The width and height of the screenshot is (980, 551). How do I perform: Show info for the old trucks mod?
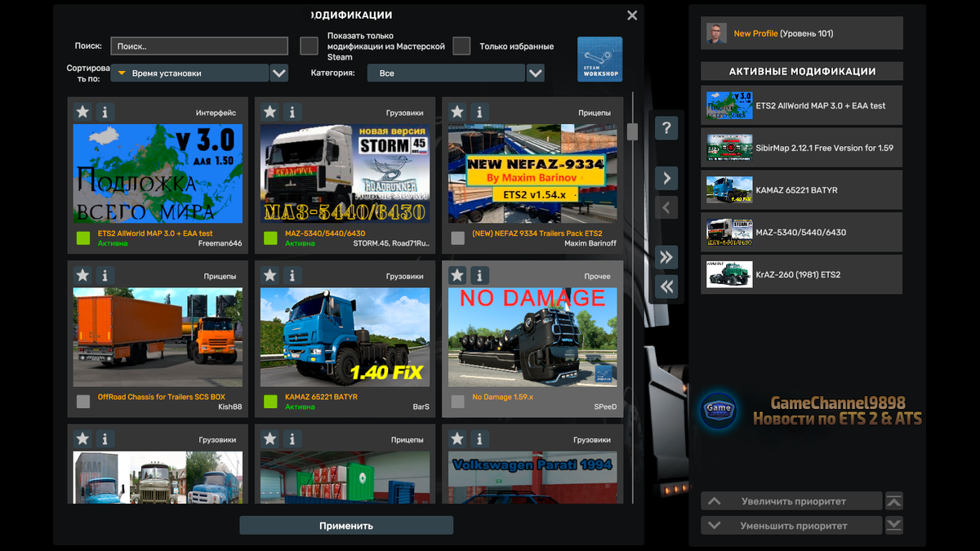[105, 438]
